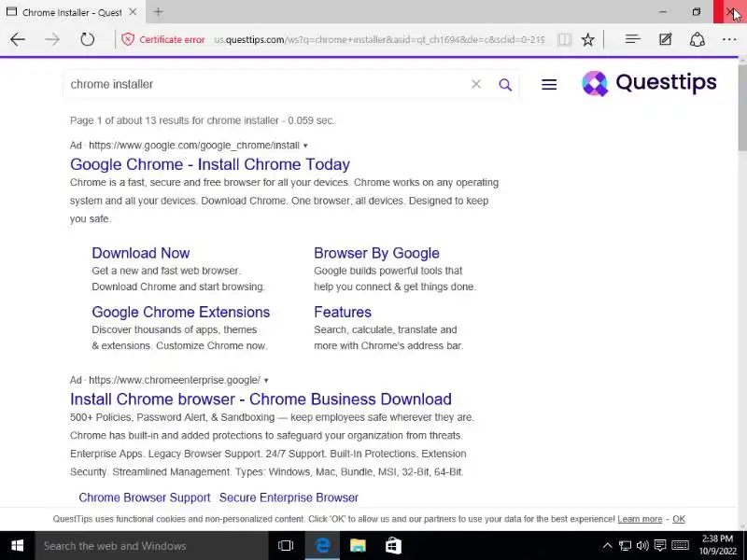The image size is (747, 560).
Task: Select the Chrome Installer - Quest tab
Action: [x=72, y=12]
